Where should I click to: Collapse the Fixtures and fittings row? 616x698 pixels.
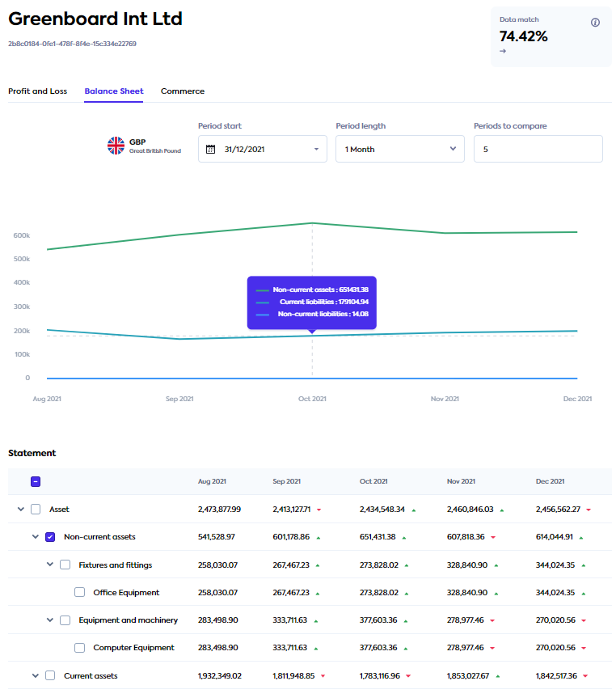point(50,565)
